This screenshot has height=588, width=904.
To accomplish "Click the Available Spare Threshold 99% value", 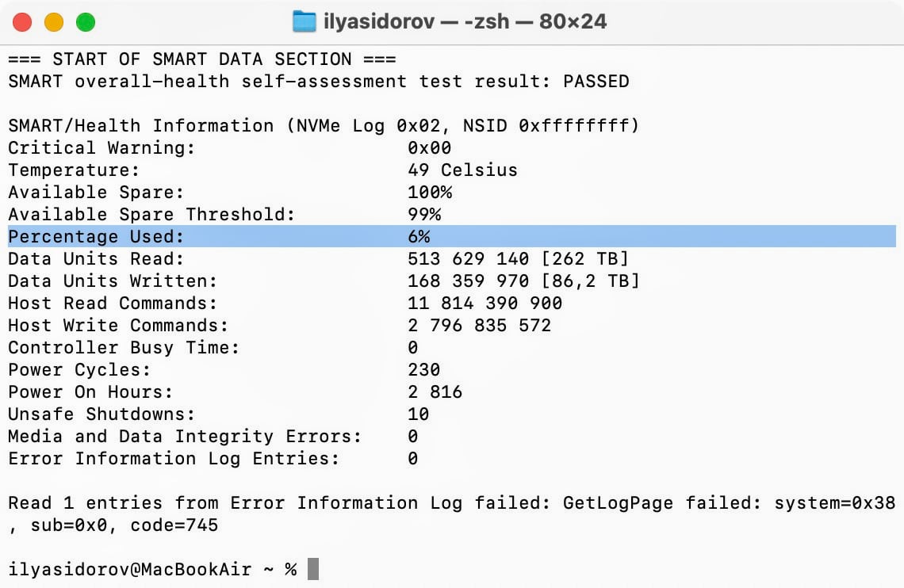I will tap(423, 214).
